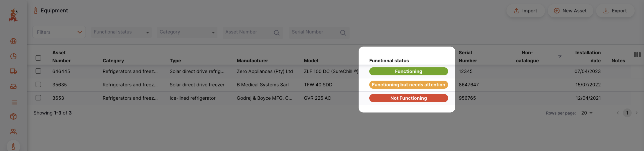This screenshot has width=644, height=151.
Task: Change rows per page from 20
Action: tap(587, 113)
